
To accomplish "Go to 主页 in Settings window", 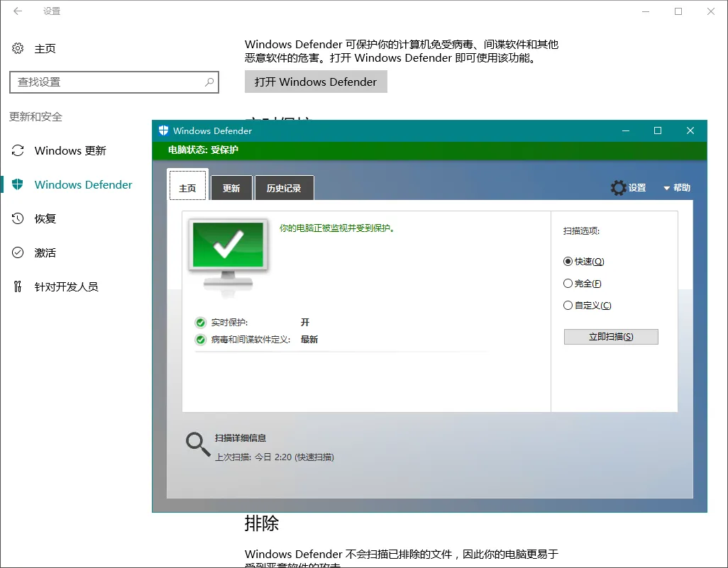I will (x=45, y=48).
